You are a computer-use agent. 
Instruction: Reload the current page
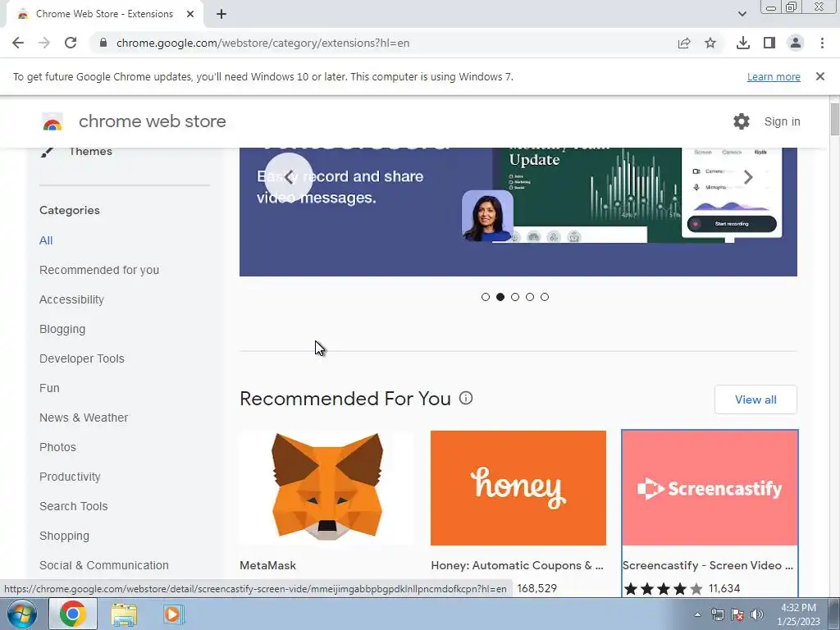click(x=71, y=43)
